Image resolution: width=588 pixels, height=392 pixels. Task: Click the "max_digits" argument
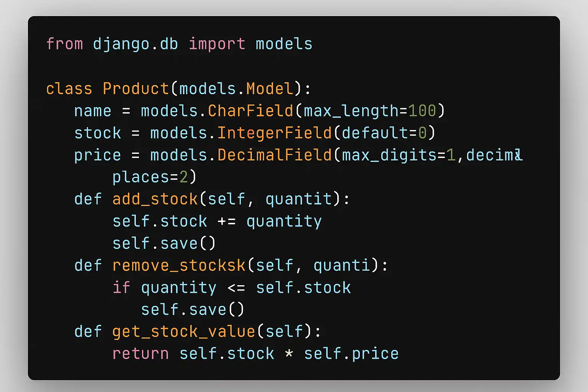tap(389, 155)
